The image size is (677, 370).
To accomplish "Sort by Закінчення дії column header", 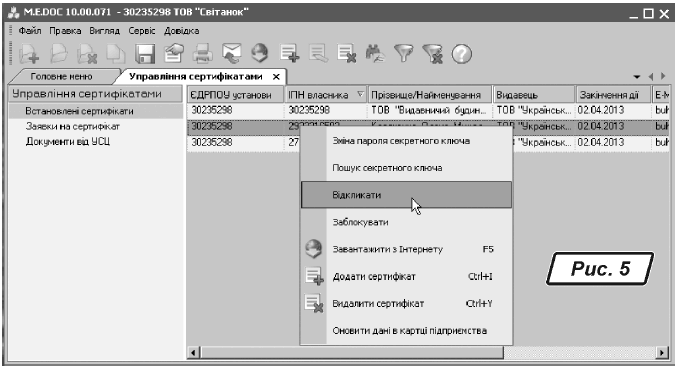I will click(614, 95).
